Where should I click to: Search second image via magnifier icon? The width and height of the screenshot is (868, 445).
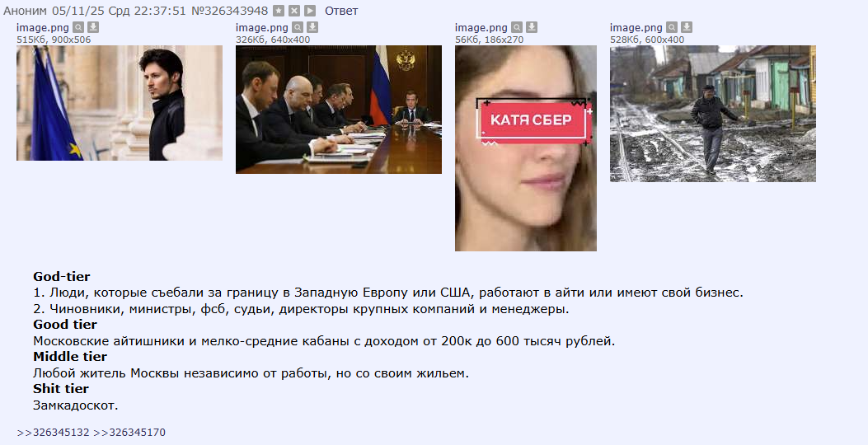(298, 27)
